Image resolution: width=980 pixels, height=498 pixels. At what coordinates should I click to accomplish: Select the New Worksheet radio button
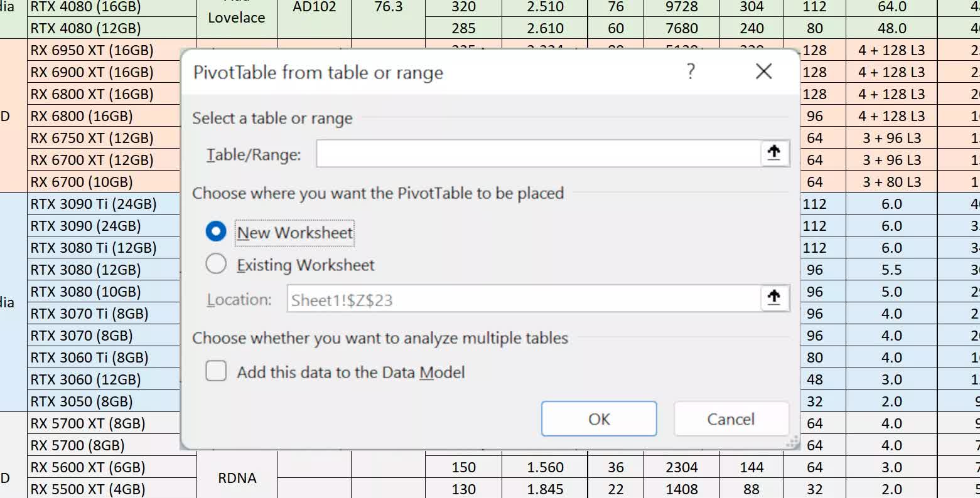[x=216, y=231]
